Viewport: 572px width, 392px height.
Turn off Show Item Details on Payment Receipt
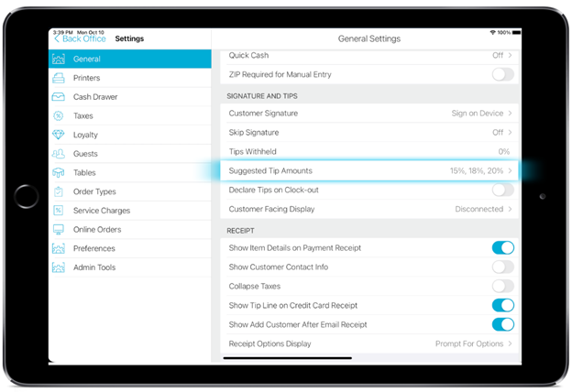502,247
